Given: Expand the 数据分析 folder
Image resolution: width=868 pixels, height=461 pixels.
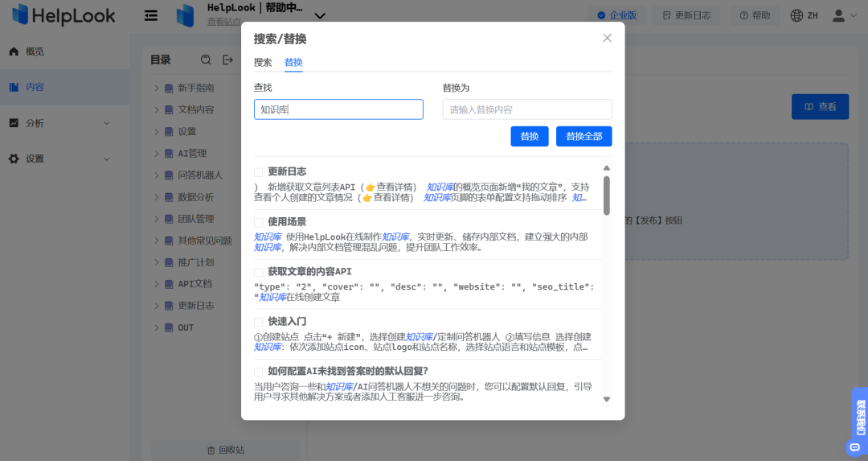Looking at the screenshot, I should [x=156, y=197].
